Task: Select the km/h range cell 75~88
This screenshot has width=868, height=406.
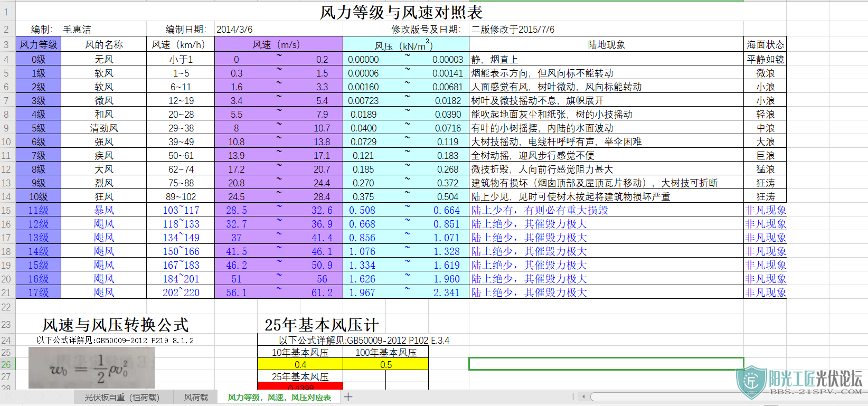Action: 181,183
